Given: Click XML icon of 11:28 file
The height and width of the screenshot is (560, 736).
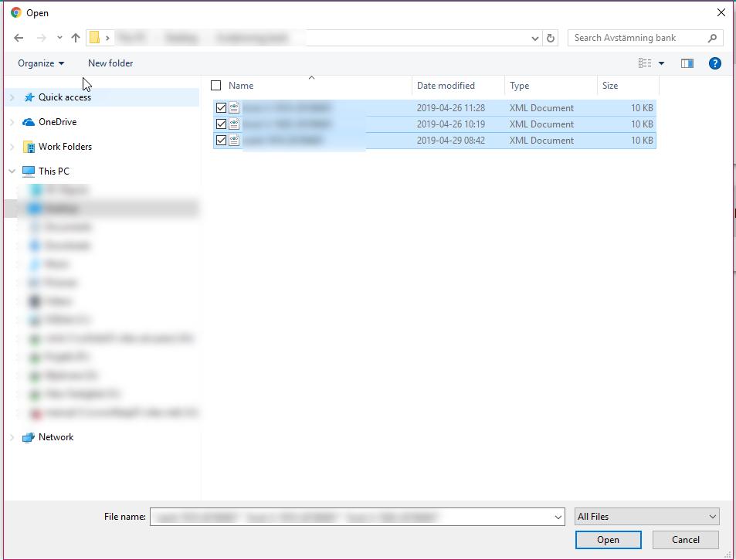Looking at the screenshot, I should point(234,108).
